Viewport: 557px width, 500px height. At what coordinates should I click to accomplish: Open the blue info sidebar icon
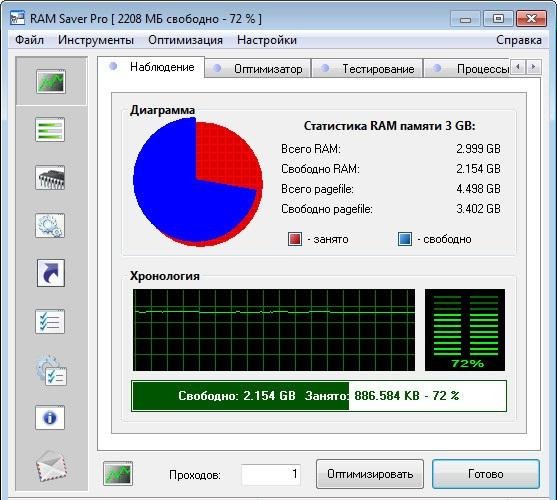point(50,418)
